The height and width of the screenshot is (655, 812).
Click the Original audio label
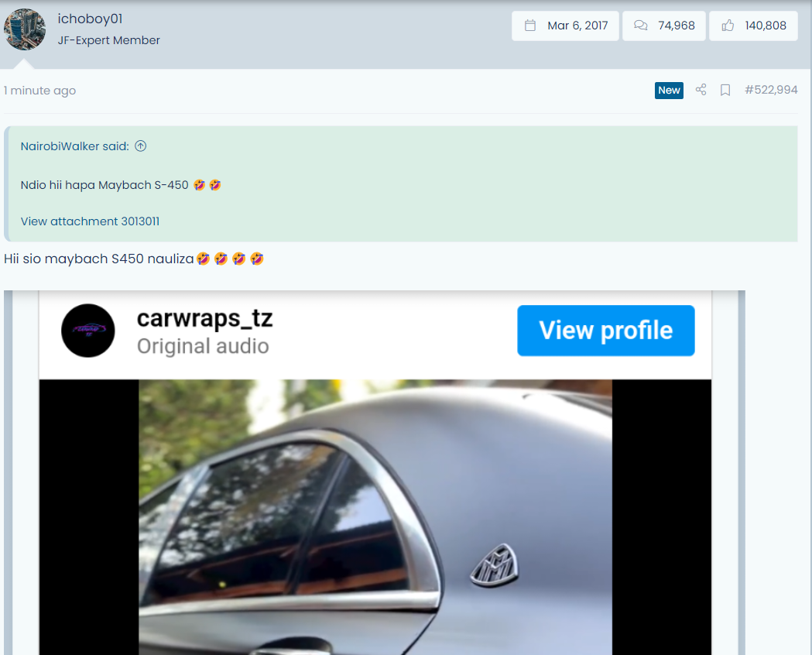203,346
